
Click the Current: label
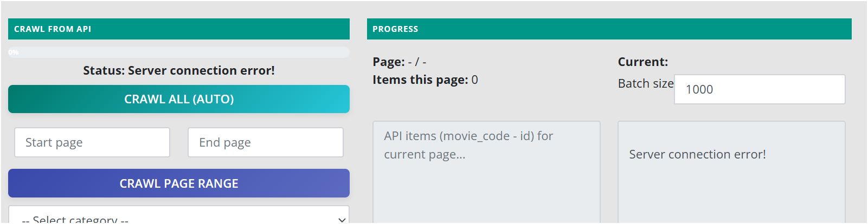tap(643, 62)
